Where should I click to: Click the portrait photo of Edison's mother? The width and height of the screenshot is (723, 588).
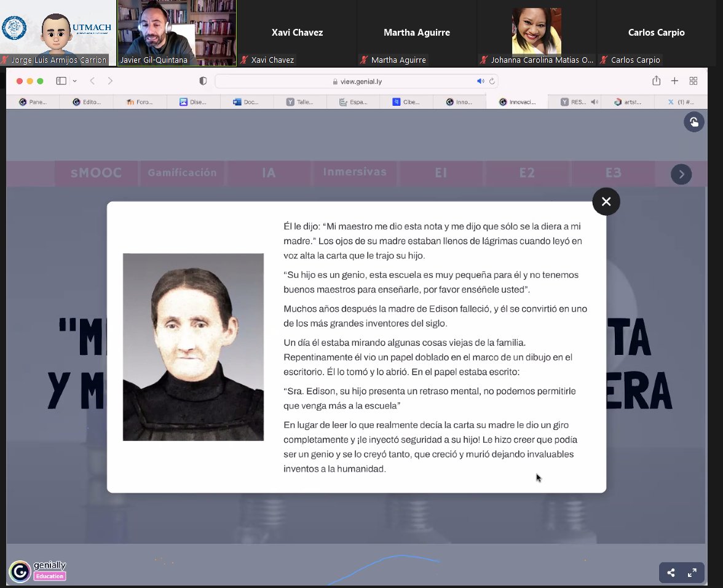pyautogui.click(x=193, y=347)
